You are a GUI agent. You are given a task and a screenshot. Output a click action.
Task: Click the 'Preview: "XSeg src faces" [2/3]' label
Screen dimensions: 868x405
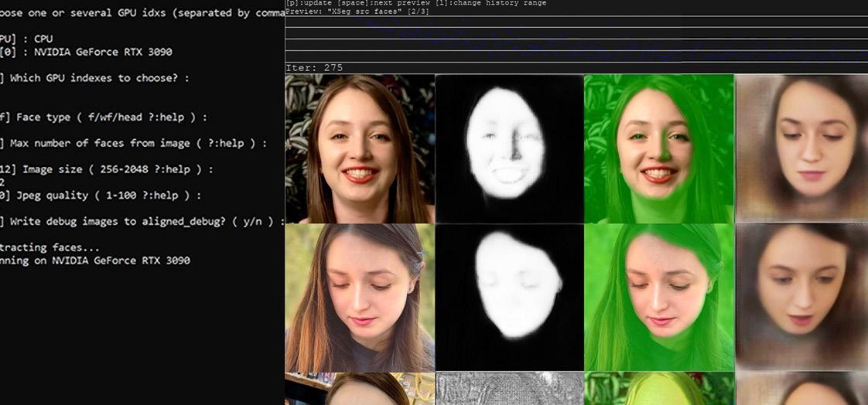(357, 11)
